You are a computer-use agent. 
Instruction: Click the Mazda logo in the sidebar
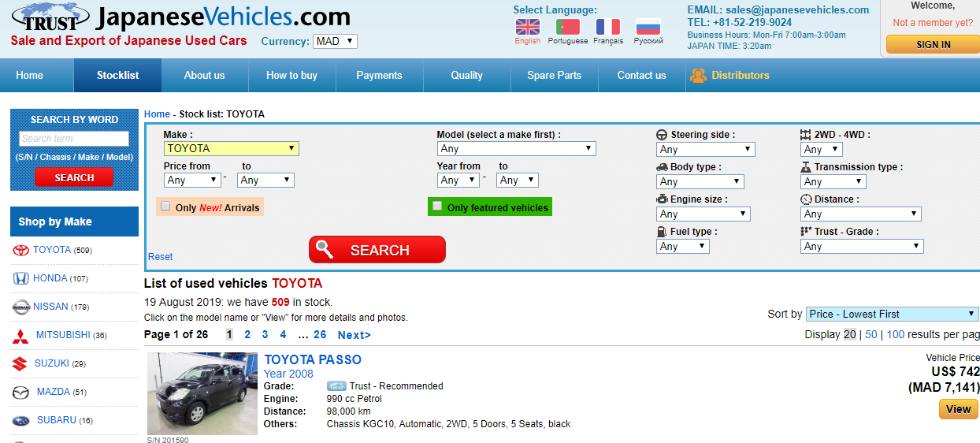[x=20, y=392]
